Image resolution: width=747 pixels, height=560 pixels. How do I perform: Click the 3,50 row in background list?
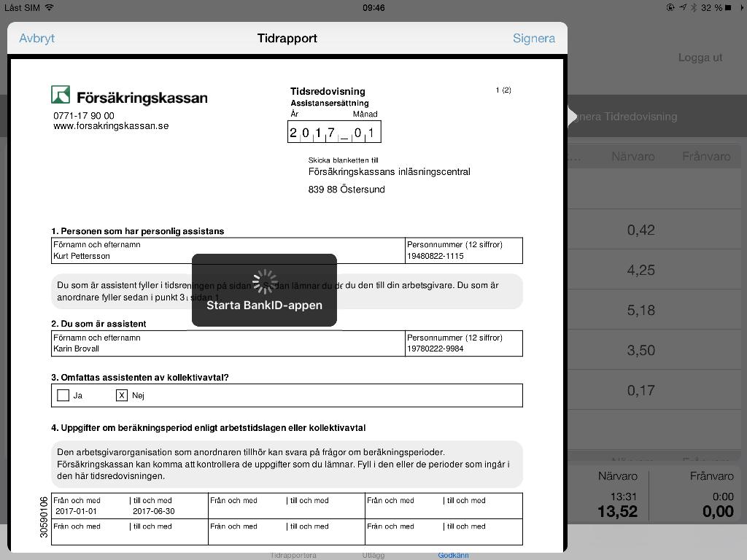pyautogui.click(x=654, y=350)
